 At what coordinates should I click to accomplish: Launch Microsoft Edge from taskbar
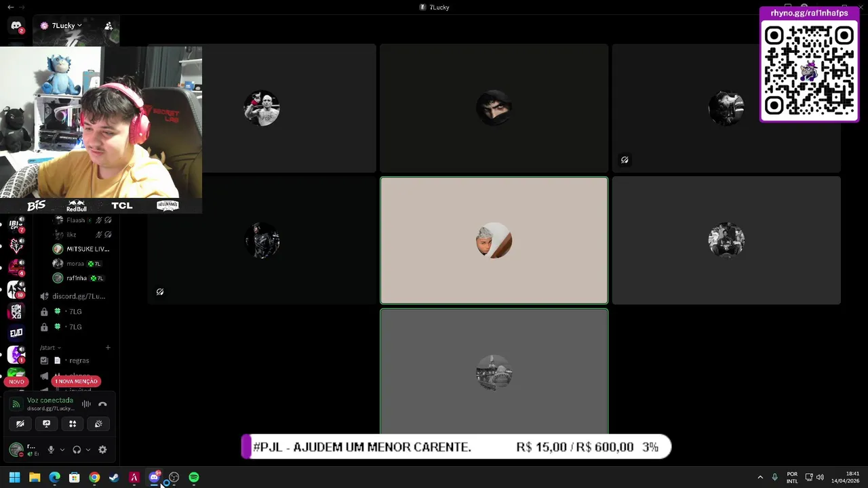[x=54, y=478]
